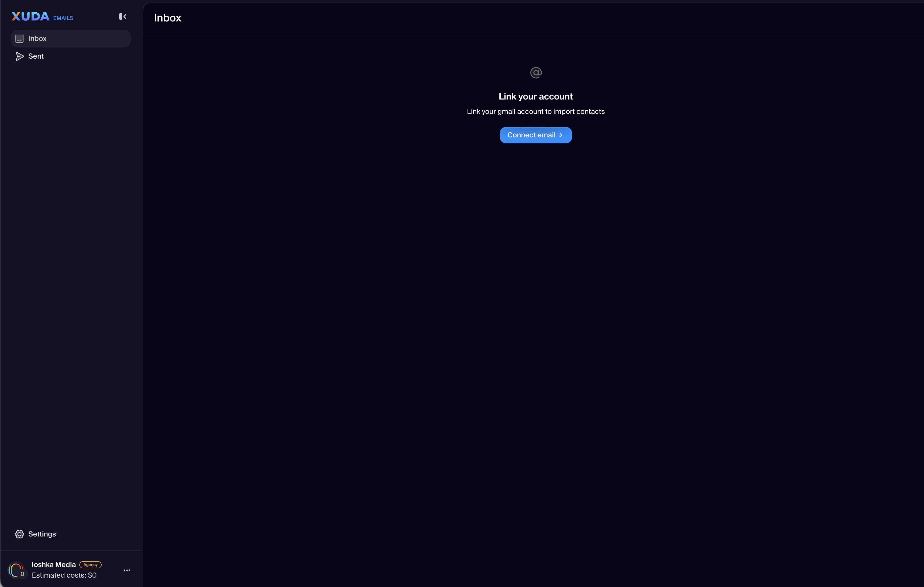Click the 0 counter badge on avatar
The width and height of the screenshot is (924, 587).
point(23,574)
